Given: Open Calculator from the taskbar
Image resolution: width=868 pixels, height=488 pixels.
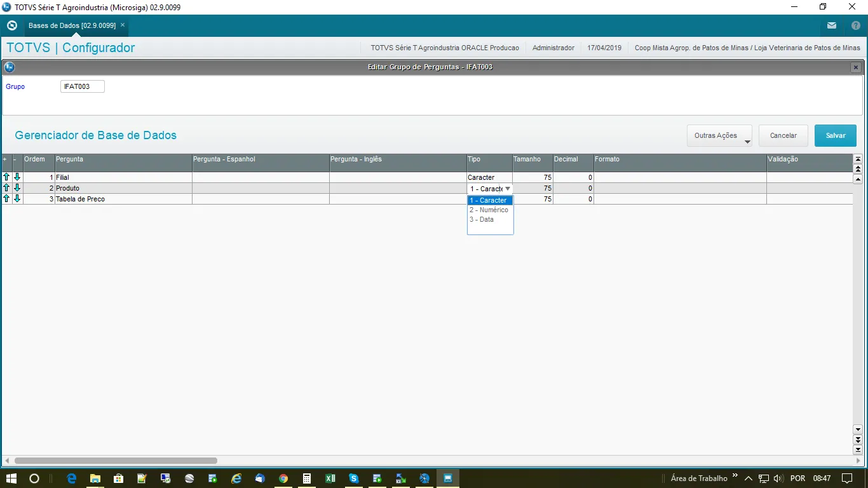Looking at the screenshot, I should pyautogui.click(x=307, y=478).
